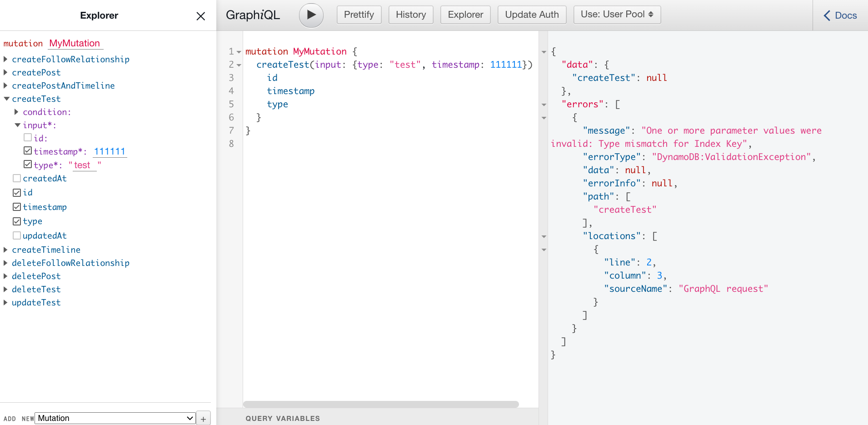The image size is (868, 425).
Task: Edit the MyMutation operation name
Action: point(75,43)
